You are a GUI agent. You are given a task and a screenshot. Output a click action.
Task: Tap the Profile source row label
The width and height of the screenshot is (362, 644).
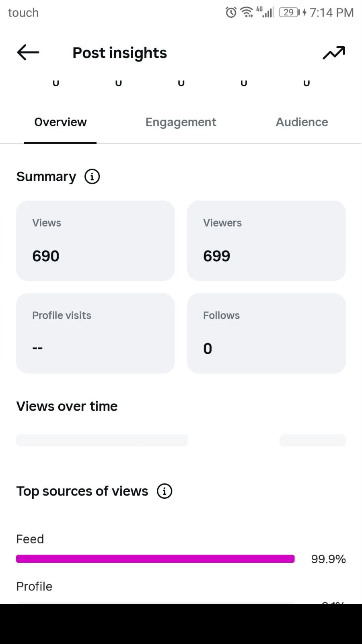pyautogui.click(x=34, y=586)
